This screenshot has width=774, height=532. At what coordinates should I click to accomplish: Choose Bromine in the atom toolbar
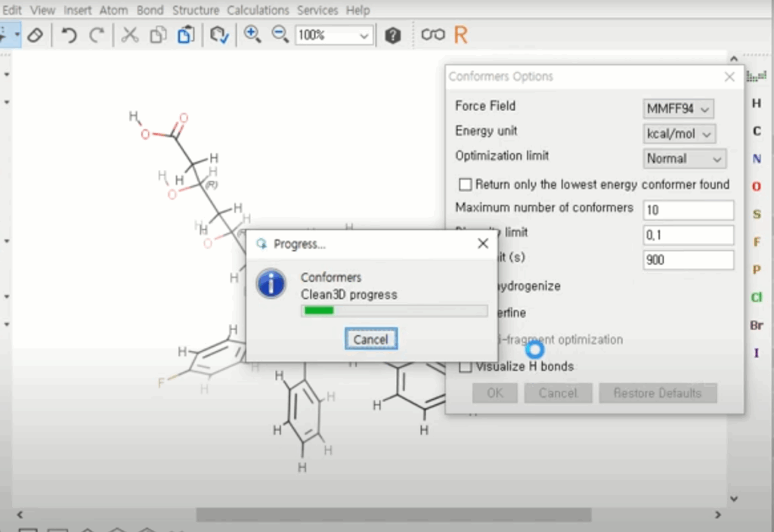pyautogui.click(x=756, y=325)
